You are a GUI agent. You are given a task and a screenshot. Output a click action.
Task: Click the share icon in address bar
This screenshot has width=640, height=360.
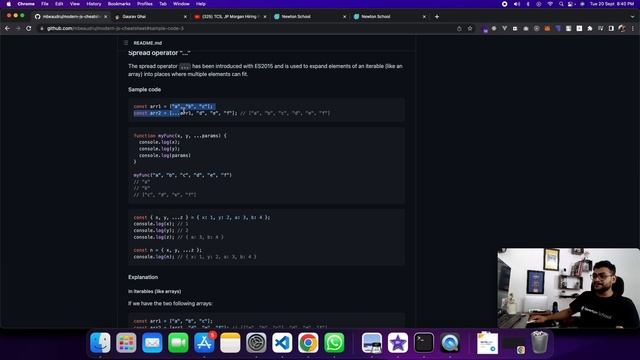pos(459,29)
